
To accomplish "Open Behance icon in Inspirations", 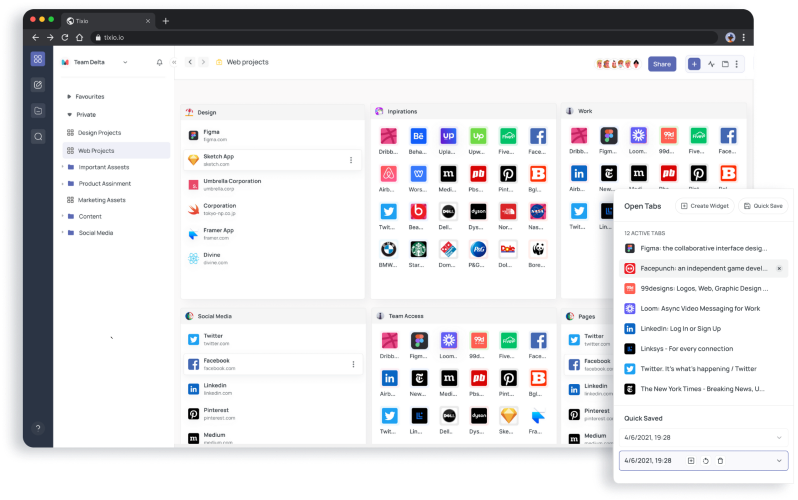I will point(418,136).
